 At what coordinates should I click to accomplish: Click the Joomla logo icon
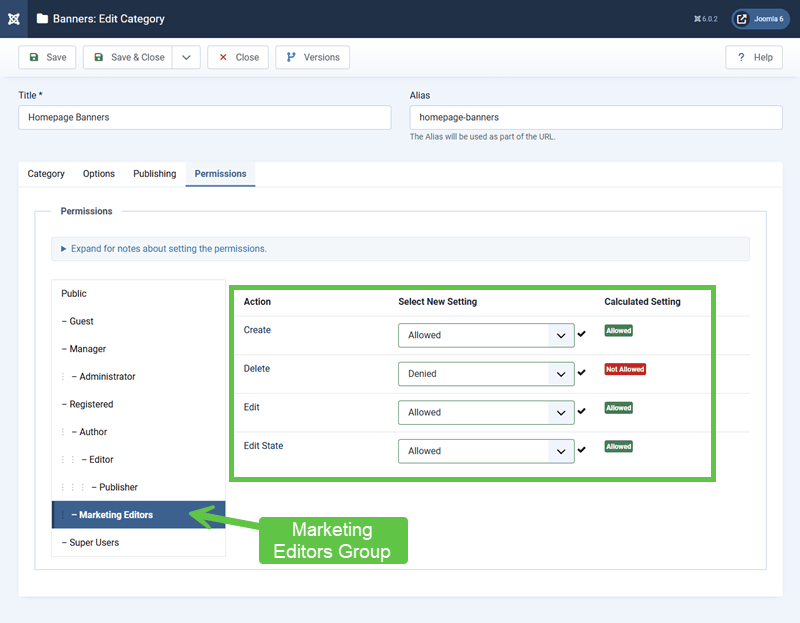(14, 19)
